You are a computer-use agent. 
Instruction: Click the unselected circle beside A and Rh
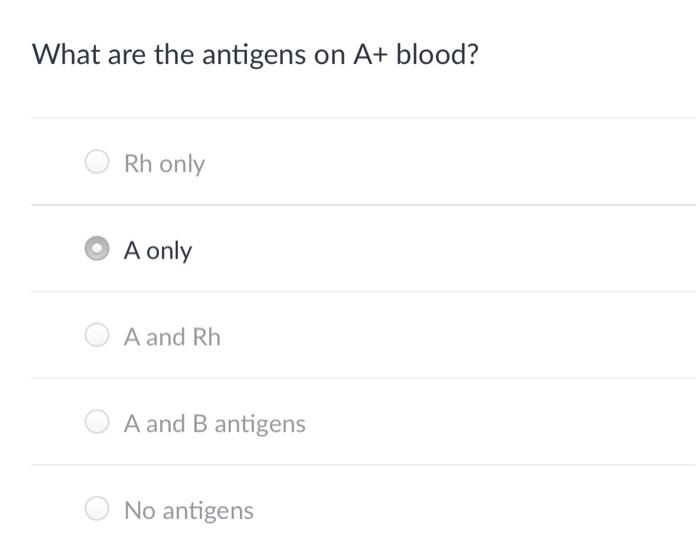click(97, 335)
